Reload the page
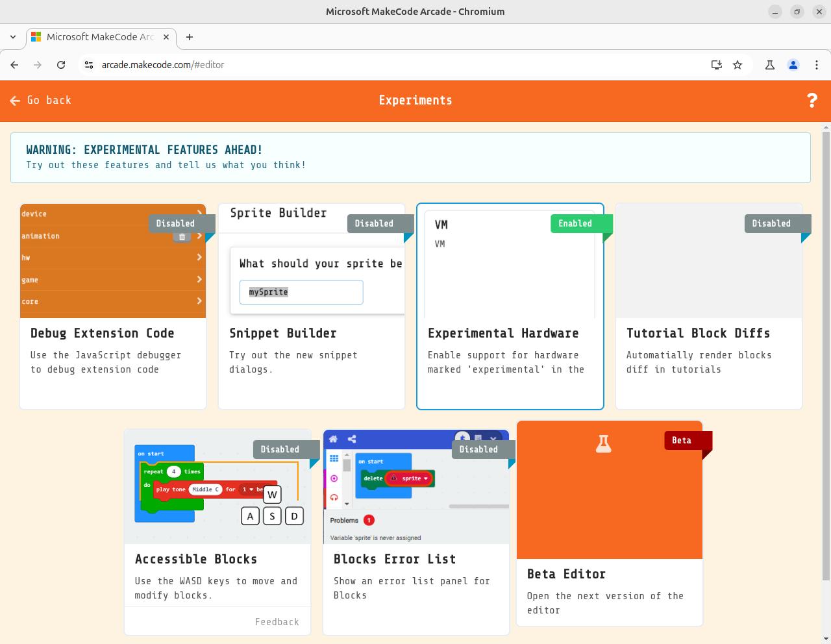 [x=61, y=65]
